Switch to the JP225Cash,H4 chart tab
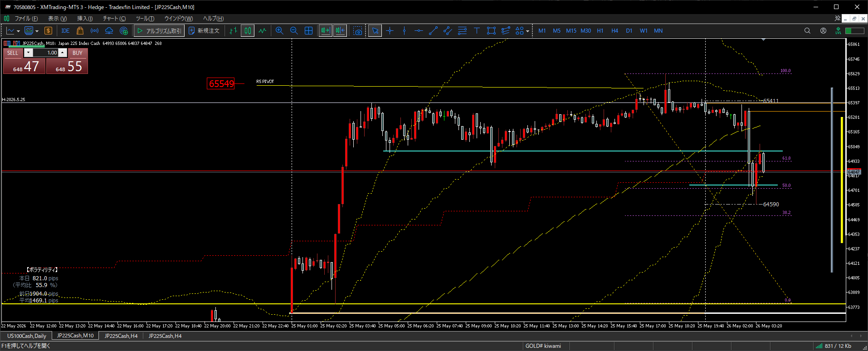 point(121,336)
